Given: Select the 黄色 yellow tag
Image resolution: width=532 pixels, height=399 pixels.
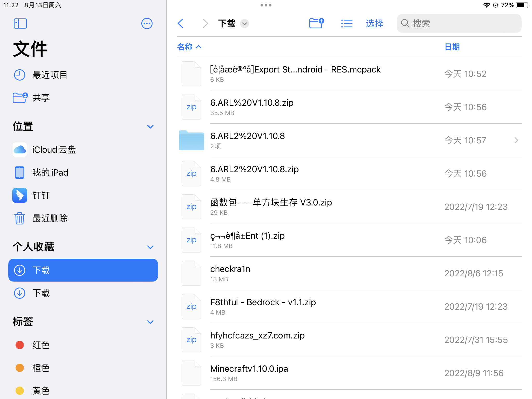Looking at the screenshot, I should (83, 391).
